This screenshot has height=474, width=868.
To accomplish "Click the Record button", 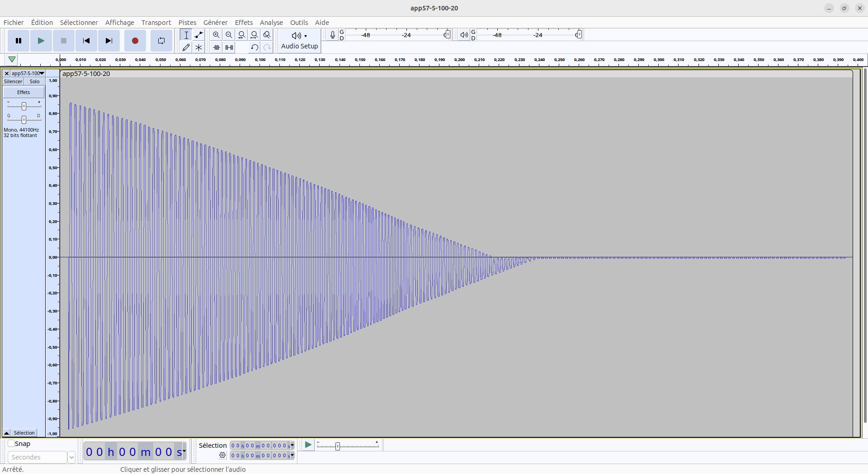I will click(x=135, y=41).
